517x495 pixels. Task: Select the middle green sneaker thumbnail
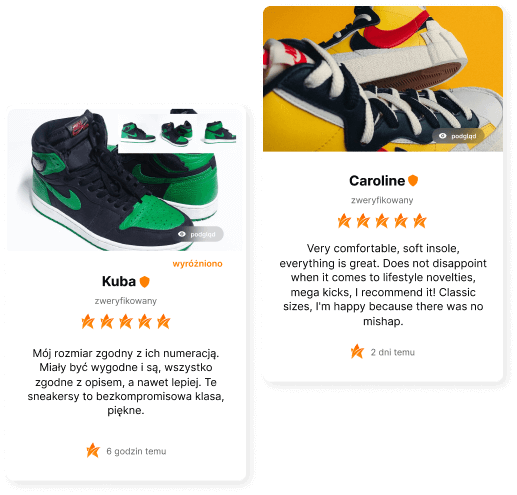click(x=177, y=133)
